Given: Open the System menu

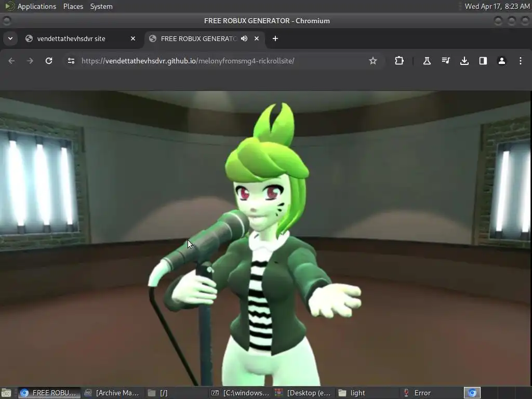Looking at the screenshot, I should click(101, 6).
